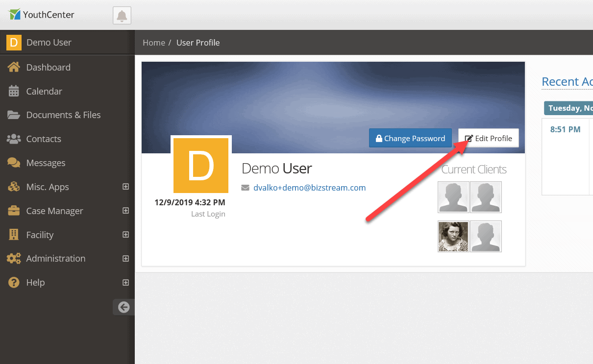Click the Change Password button
The image size is (593, 364).
(410, 138)
